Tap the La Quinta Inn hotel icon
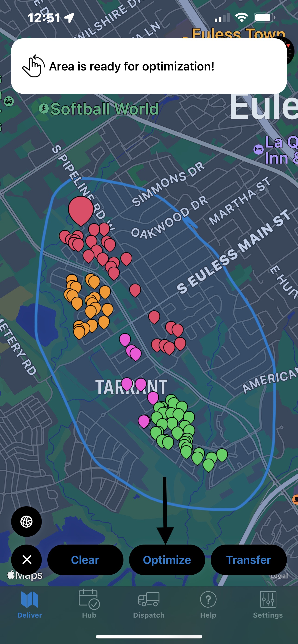The image size is (298, 644). click(258, 150)
